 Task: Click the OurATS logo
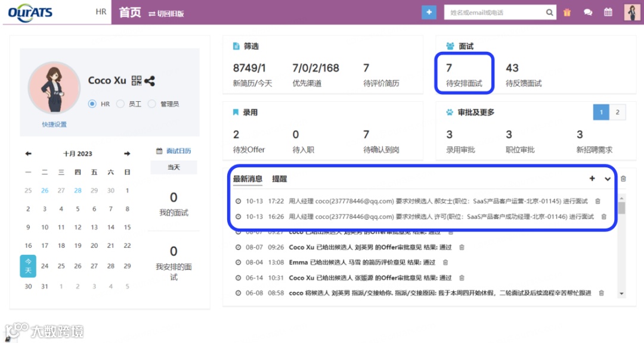pos(30,13)
